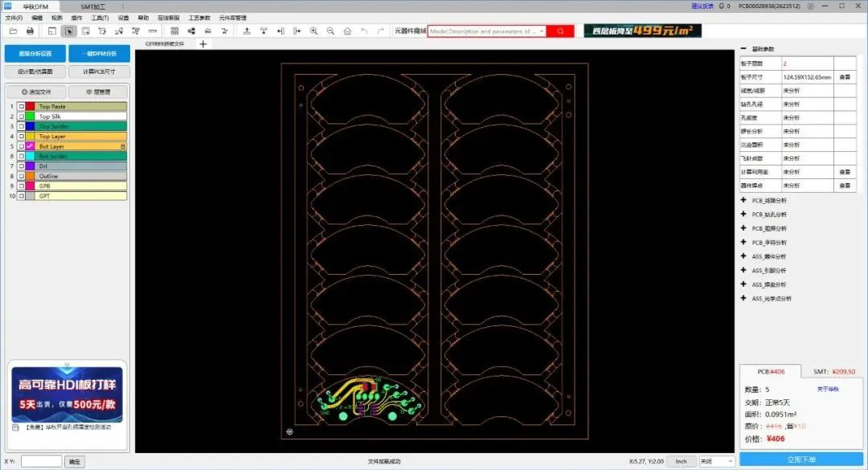The image size is (868, 470).
Task: Click the zoom out magnifier icon
Action: click(330, 31)
